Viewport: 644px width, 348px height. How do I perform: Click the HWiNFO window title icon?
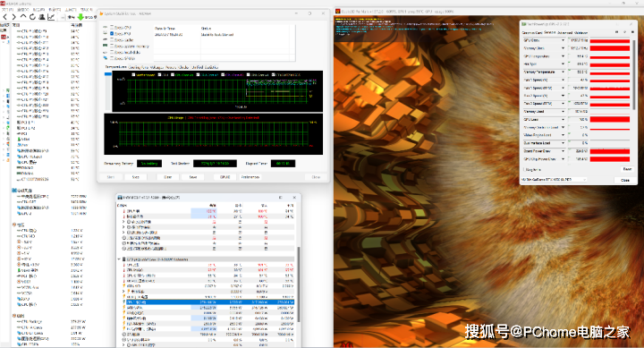click(120, 198)
